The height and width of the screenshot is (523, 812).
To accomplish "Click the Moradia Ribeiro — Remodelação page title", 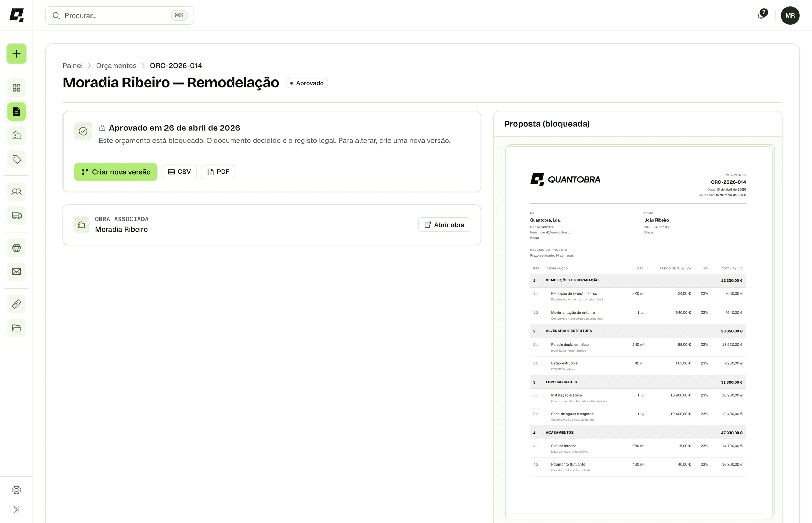I will pos(171,83).
